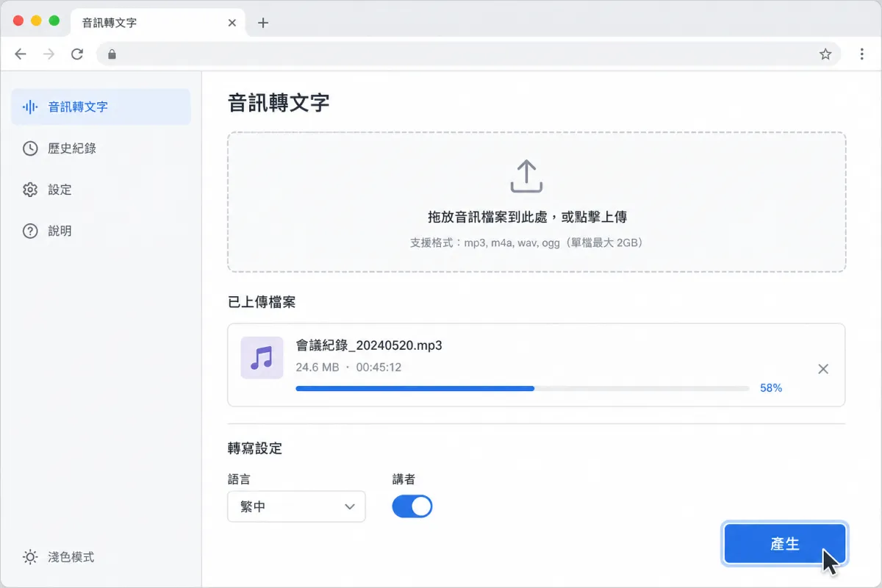The height and width of the screenshot is (588, 882).
Task: Click the sun icon for 淺色模式
Action: (30, 557)
